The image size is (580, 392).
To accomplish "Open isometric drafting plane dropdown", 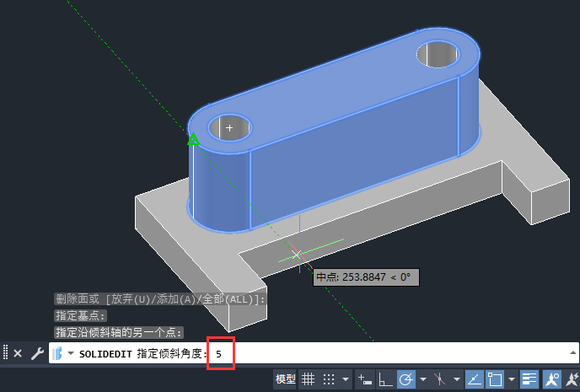I will 457,379.
